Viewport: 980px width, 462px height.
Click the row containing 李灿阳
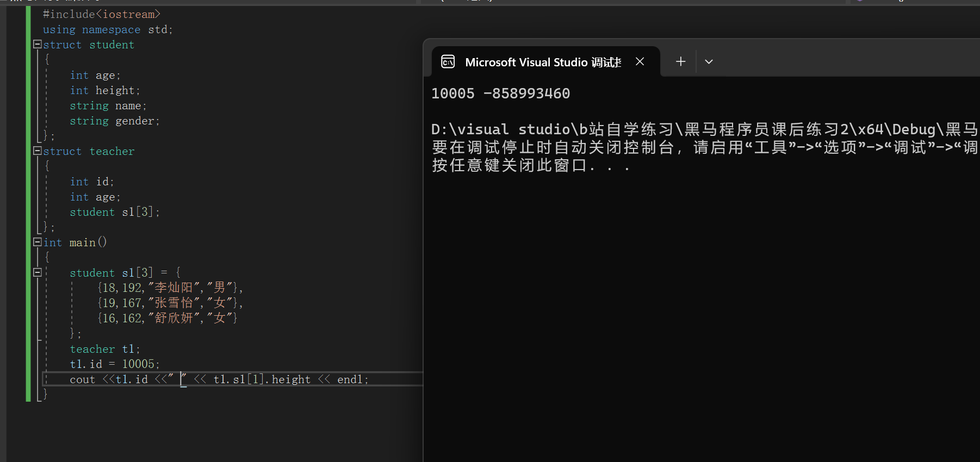pos(170,288)
